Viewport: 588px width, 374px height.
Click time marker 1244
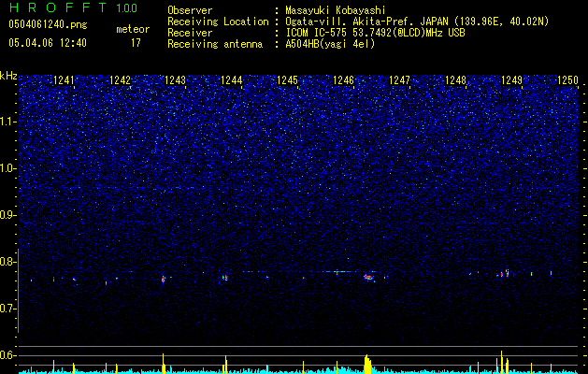pos(232,80)
